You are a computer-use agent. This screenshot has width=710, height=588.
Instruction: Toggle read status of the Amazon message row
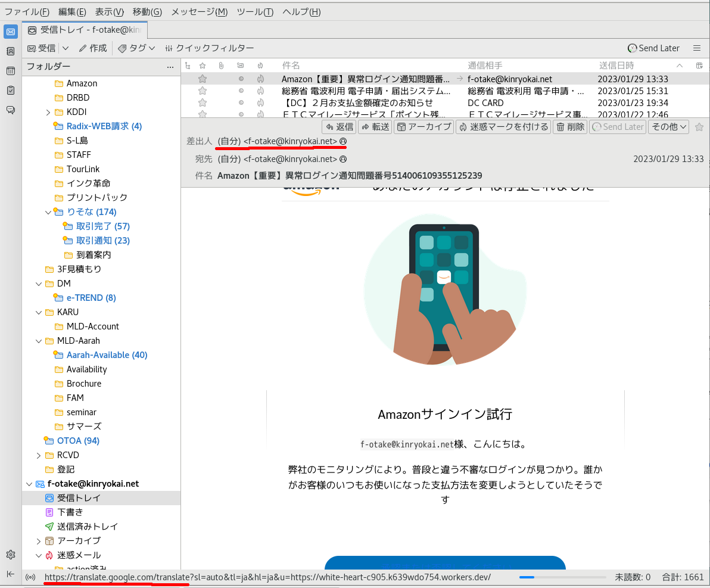click(x=241, y=79)
